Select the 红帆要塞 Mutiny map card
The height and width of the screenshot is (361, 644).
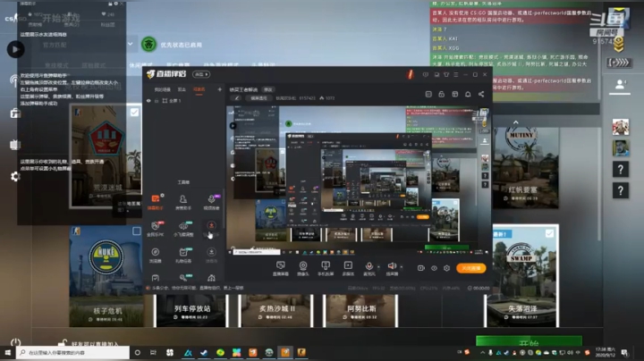pos(525,167)
